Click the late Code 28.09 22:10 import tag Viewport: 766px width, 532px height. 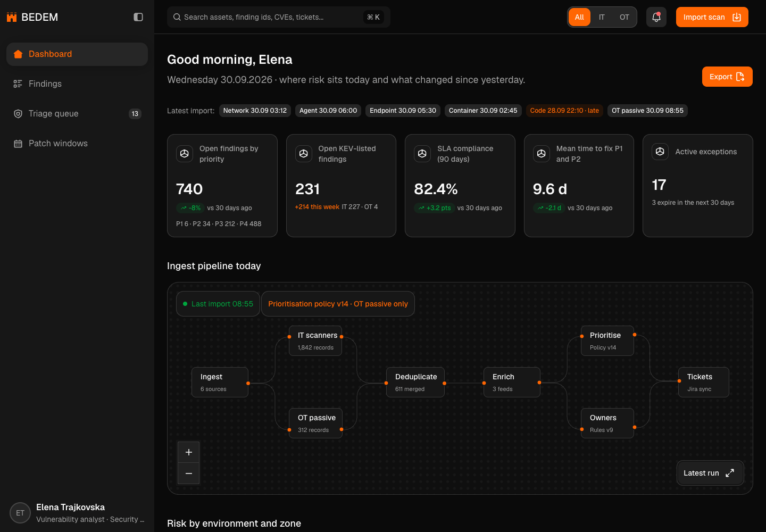click(564, 111)
